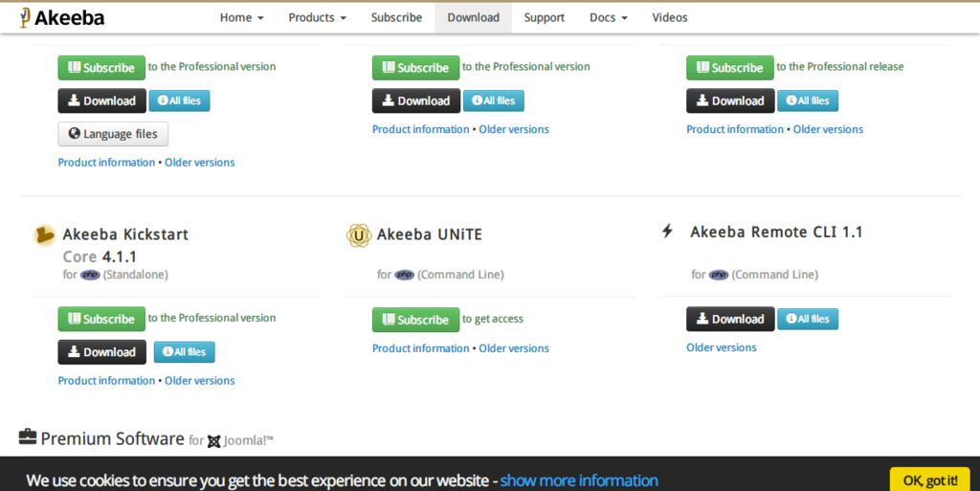Image resolution: width=980 pixels, height=491 pixels.
Task: Expand the Docs dropdown menu
Action: pyautogui.click(x=609, y=17)
